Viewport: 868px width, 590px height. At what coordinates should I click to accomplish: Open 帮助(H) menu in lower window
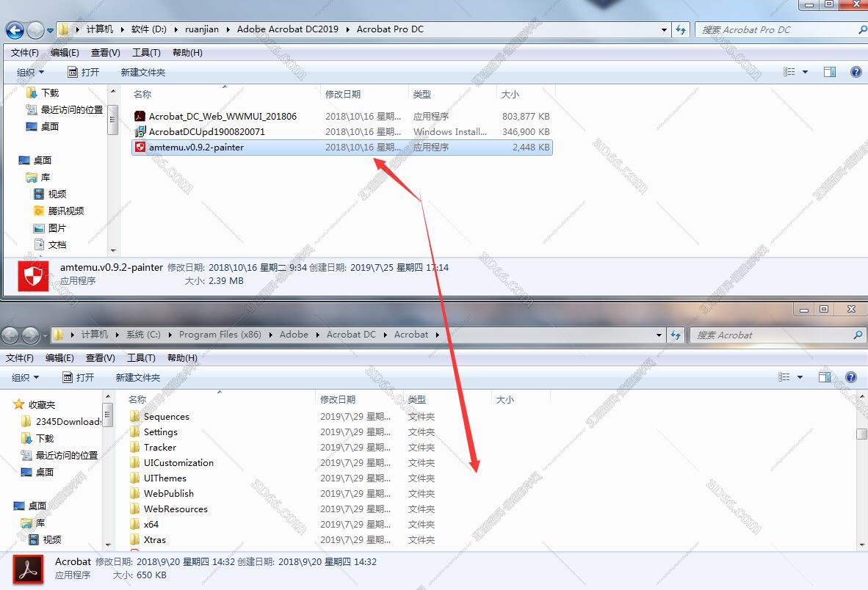tap(182, 358)
